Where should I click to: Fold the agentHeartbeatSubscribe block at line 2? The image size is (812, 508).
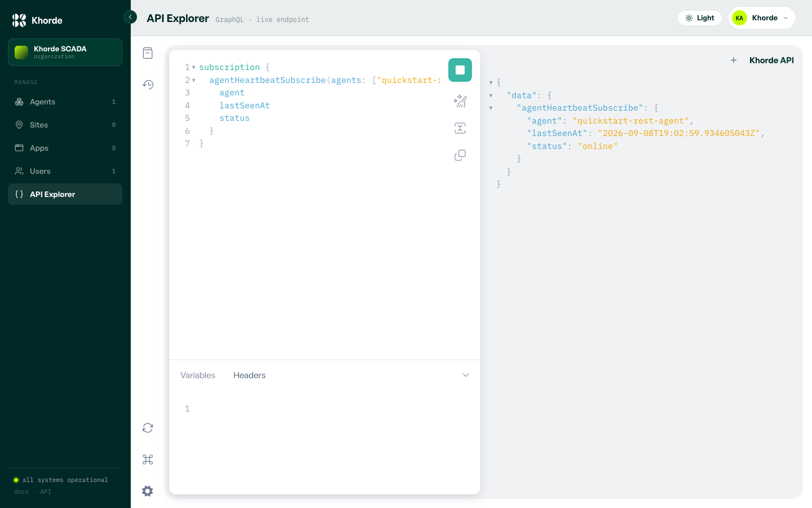tap(193, 80)
